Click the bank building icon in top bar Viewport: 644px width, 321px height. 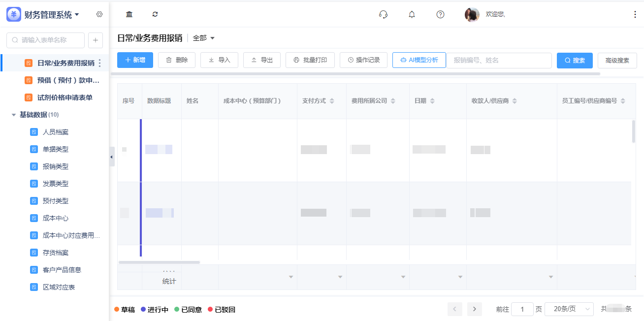(x=129, y=14)
